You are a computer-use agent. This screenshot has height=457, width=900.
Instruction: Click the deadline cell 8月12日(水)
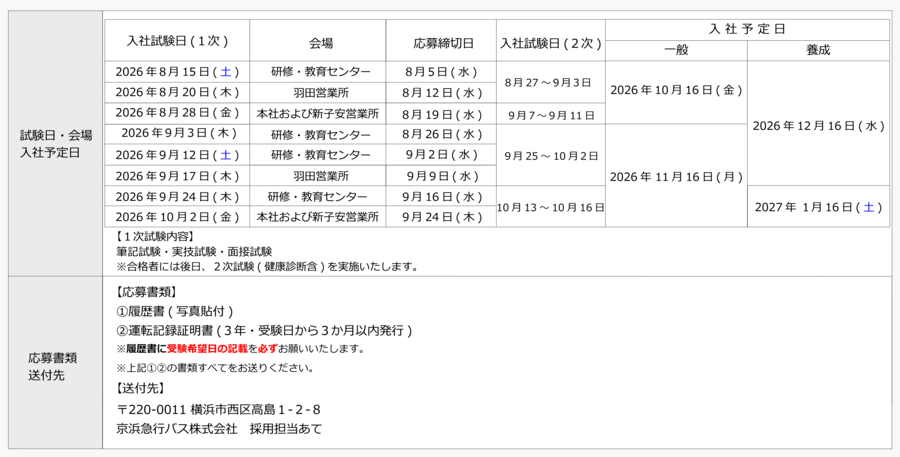click(441, 92)
